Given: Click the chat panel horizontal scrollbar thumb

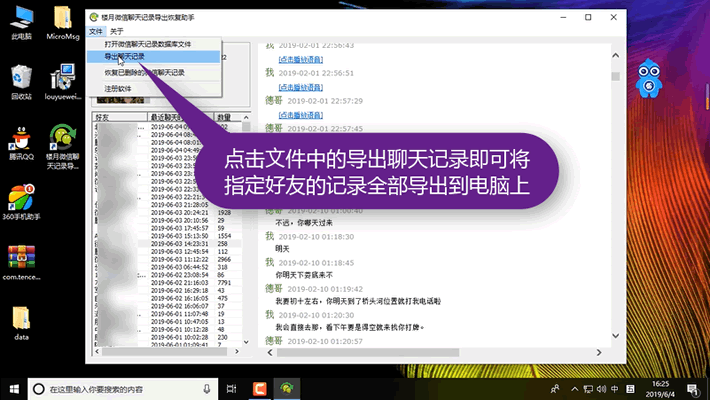Looking at the screenshot, I should point(368,352).
